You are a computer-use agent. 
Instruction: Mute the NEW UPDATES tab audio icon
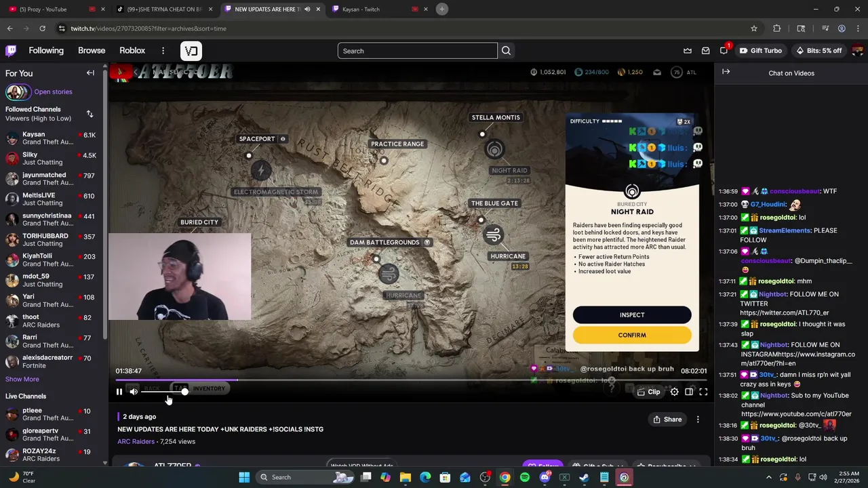[x=307, y=9]
